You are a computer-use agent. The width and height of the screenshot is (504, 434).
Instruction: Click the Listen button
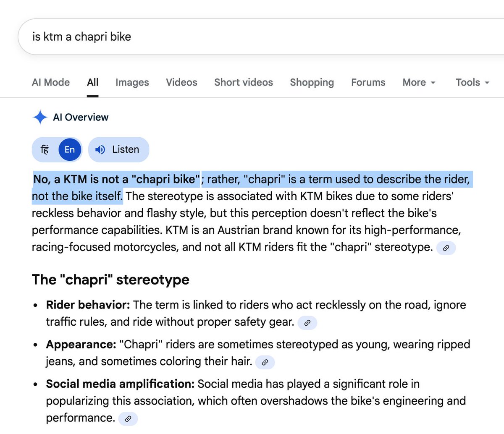119,149
